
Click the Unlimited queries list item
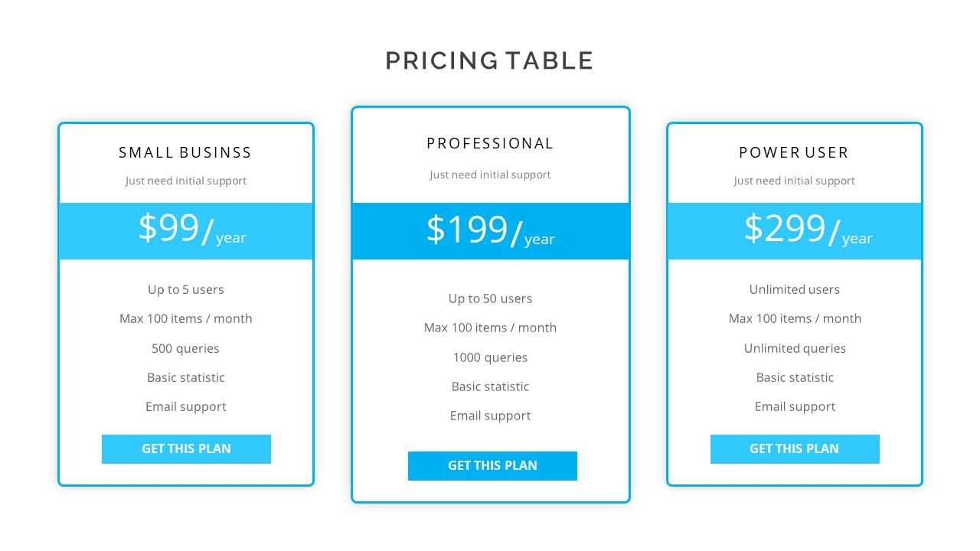(x=795, y=348)
